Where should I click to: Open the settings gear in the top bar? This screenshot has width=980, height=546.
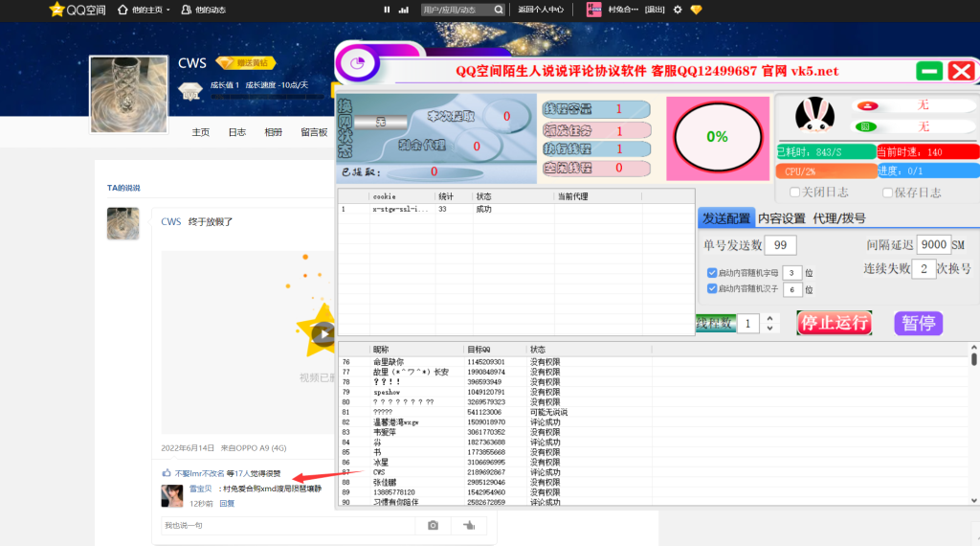tap(678, 10)
